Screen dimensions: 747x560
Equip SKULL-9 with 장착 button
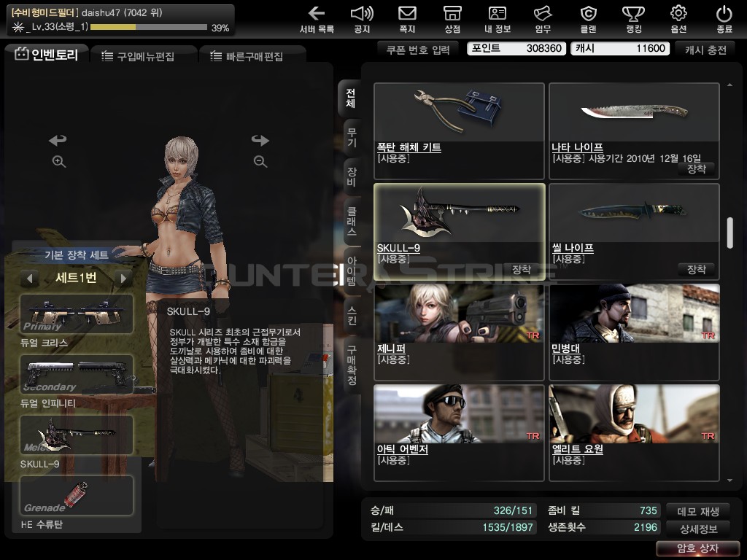click(x=521, y=270)
